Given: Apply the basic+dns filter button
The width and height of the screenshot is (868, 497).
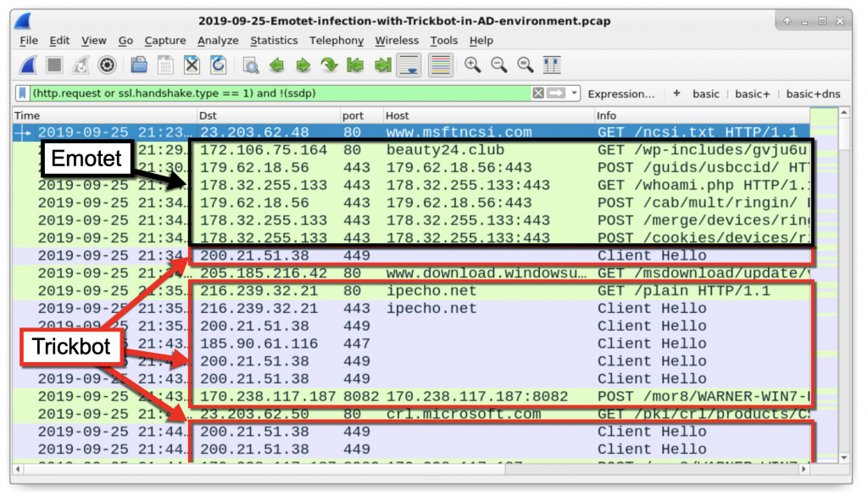Looking at the screenshot, I should [813, 93].
